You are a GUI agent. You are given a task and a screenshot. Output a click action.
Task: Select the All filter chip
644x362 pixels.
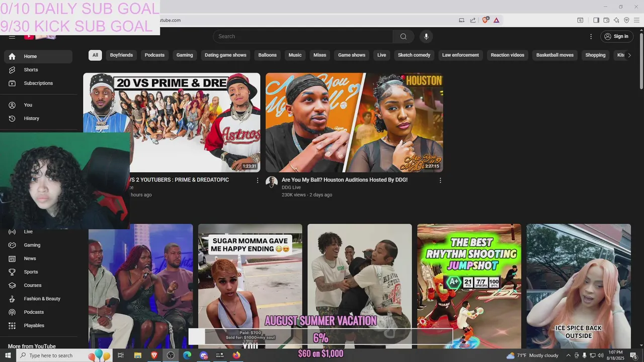(x=95, y=55)
